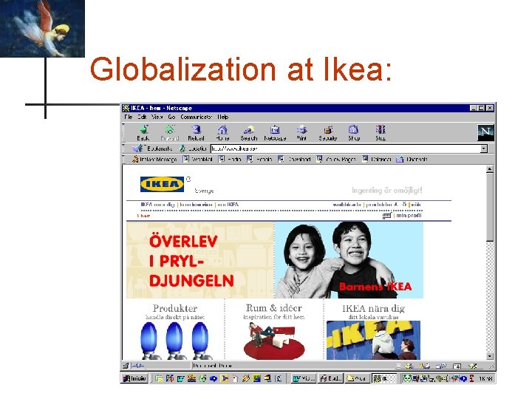Click the IKEA store sign photo
532x399 pixels.
373,341
